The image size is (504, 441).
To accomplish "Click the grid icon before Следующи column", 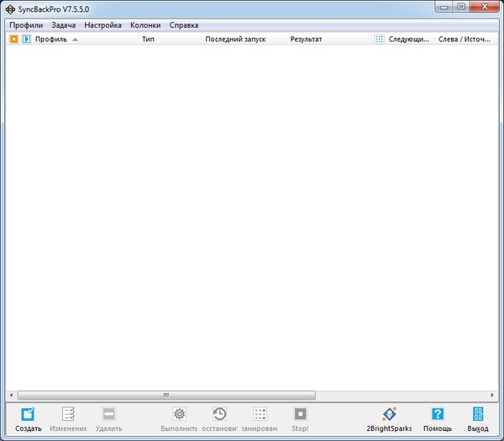I will (x=380, y=39).
